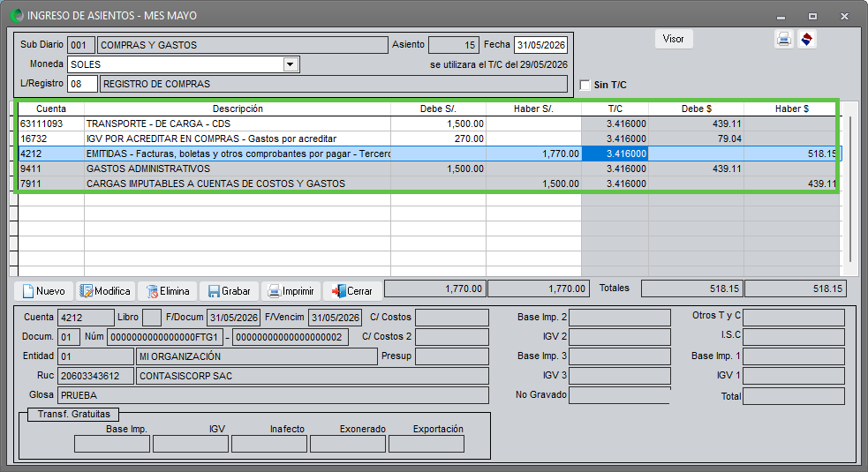This screenshot has height=472, width=868.
Task: Minimize the Ingreso de Asientos window
Action: point(781,17)
